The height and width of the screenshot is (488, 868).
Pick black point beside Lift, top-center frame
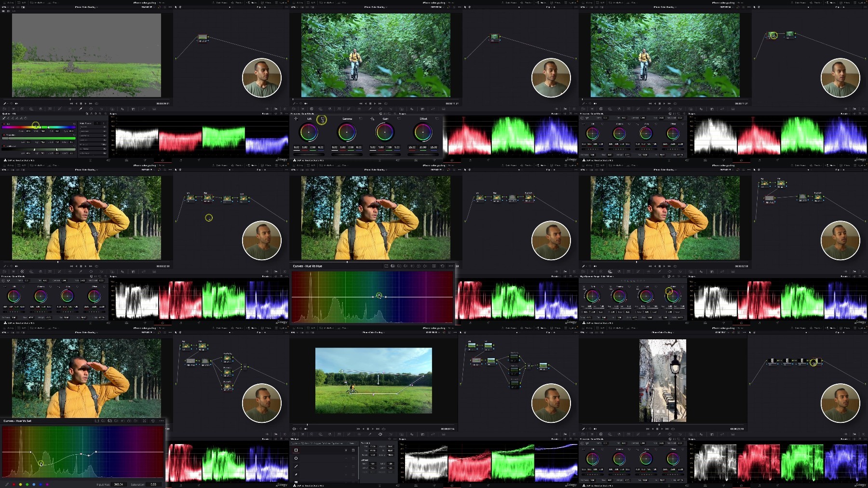[x=296, y=119]
